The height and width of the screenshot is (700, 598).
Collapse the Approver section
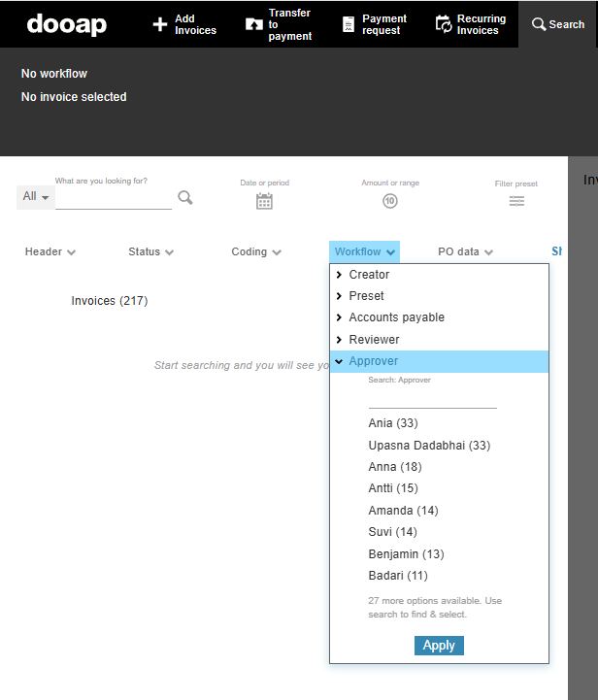[439, 361]
